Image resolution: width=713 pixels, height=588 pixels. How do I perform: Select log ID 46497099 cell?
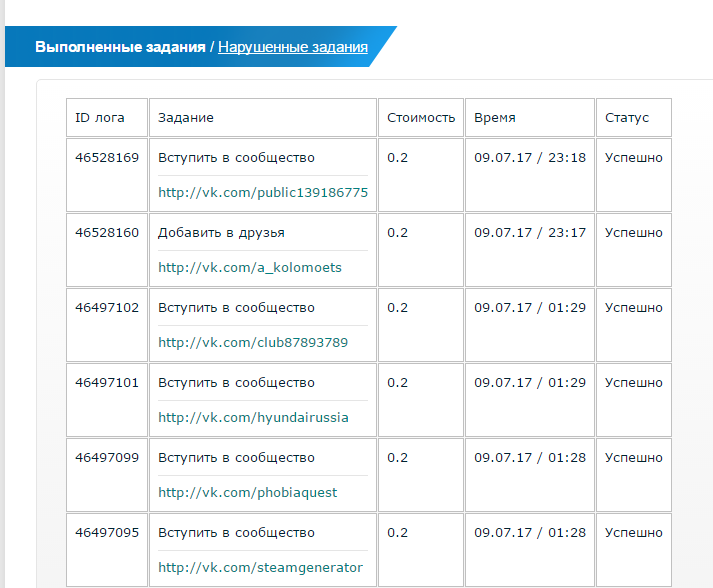coord(107,475)
